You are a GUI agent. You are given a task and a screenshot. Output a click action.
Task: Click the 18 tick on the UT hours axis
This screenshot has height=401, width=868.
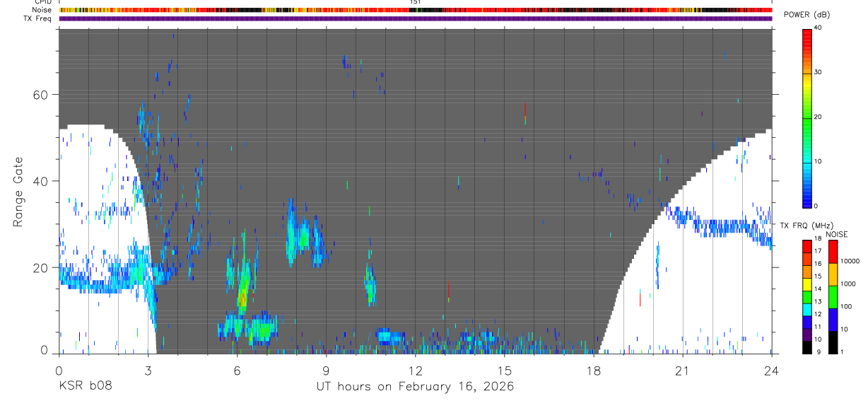[594, 370]
